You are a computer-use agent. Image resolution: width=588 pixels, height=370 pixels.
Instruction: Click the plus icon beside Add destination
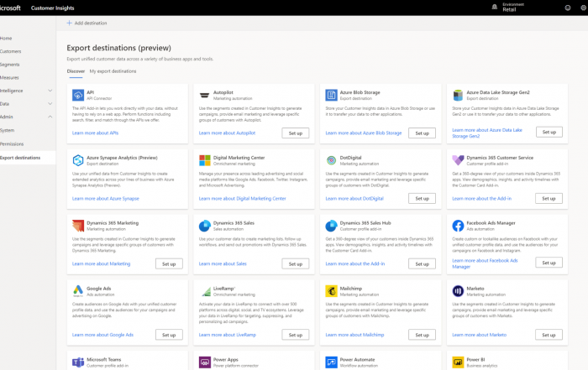(x=69, y=23)
